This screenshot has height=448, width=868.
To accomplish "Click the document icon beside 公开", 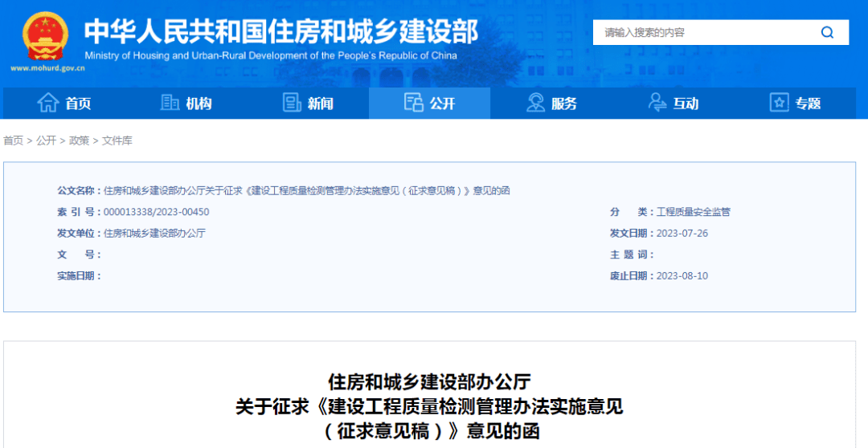I will (x=414, y=103).
